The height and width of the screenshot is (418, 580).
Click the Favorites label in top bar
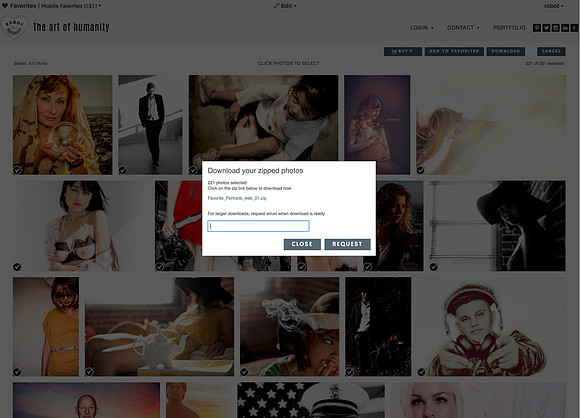coord(23,6)
